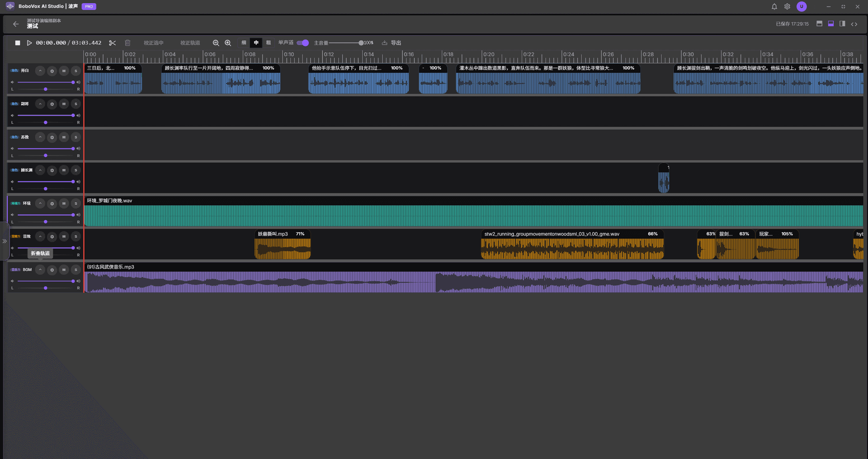The height and width of the screenshot is (459, 868).
Task: Collapse the 音效 track using its chevron
Action: click(40, 237)
